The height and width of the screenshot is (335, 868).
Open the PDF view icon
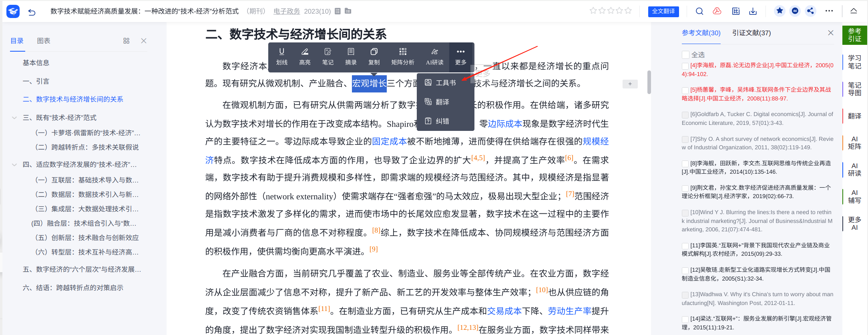click(x=717, y=11)
